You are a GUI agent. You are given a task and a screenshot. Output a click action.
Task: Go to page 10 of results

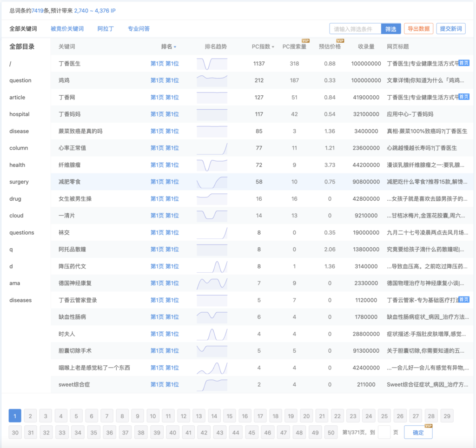pos(152,416)
